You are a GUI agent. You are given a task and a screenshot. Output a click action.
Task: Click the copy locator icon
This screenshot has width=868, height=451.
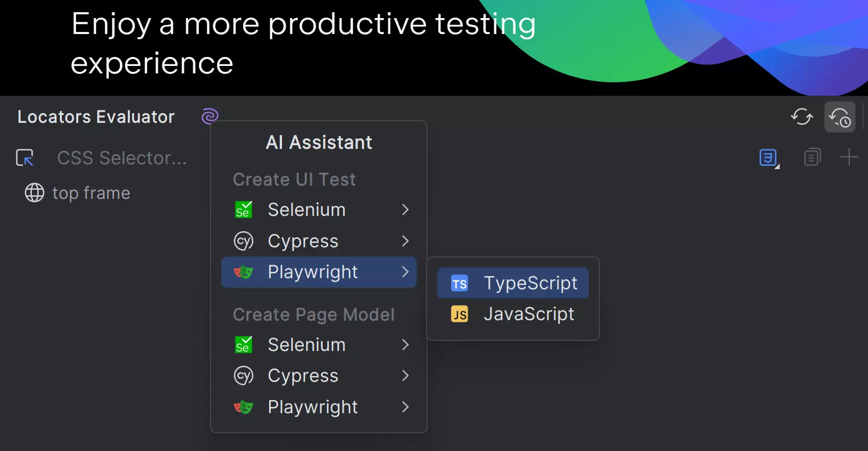point(812,157)
